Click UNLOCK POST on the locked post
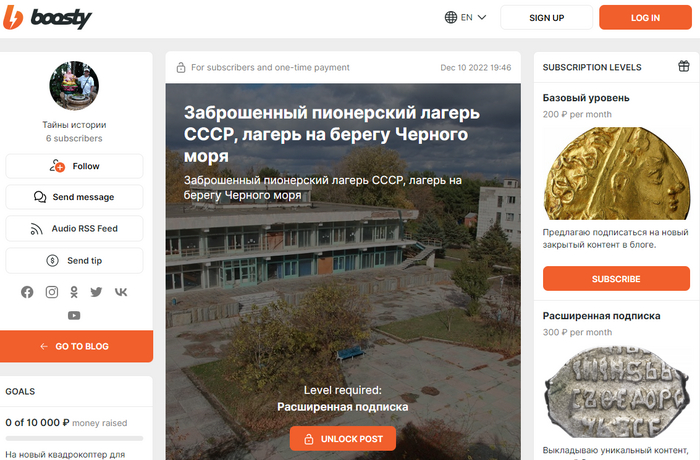Screen dimensions: 700x460 point(343,439)
